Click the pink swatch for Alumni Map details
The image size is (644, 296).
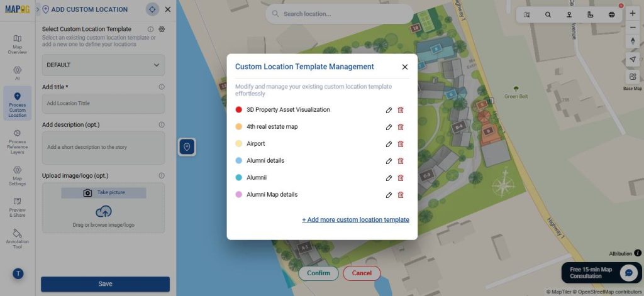click(238, 195)
